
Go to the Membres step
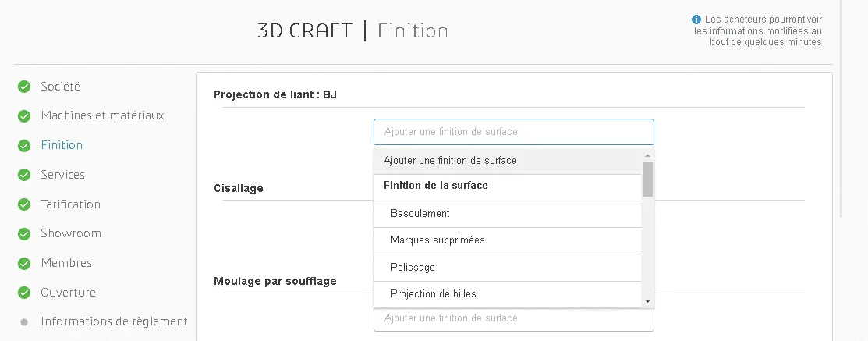(66, 263)
